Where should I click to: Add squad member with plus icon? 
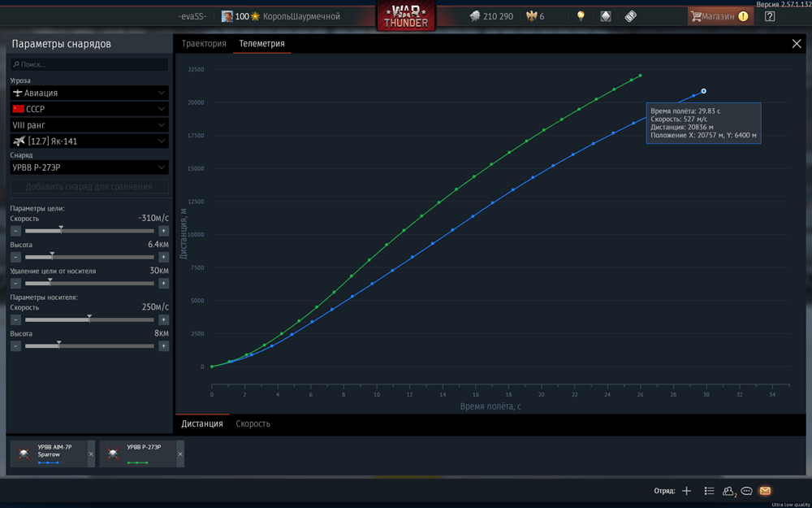(687, 490)
